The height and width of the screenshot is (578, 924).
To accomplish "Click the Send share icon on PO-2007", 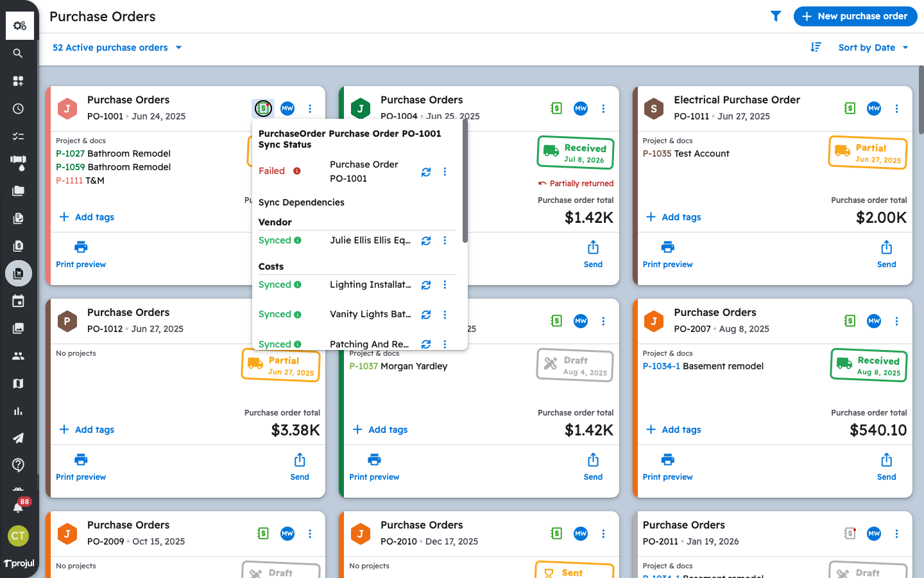I will [x=886, y=460].
